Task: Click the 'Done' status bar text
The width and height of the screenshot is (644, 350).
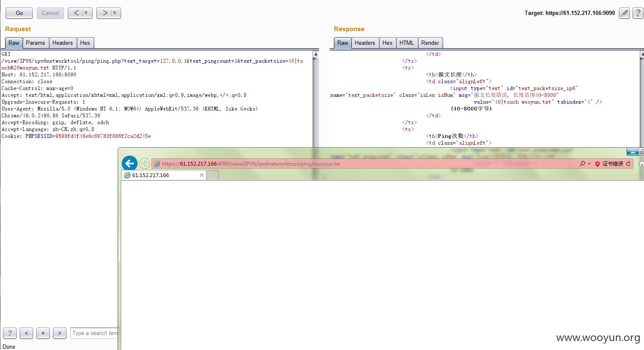Action: point(9,347)
